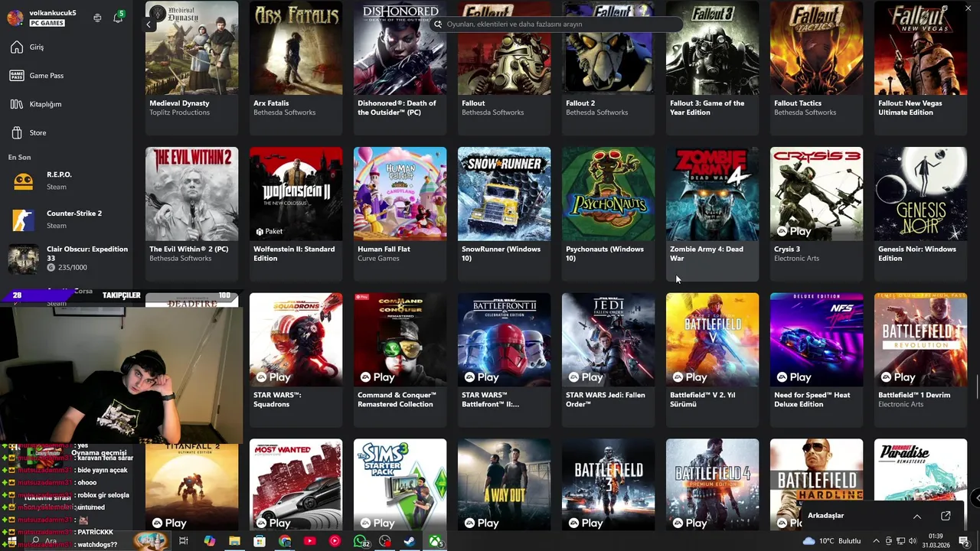Open the devices icon beside the username

pyautogui.click(x=97, y=18)
